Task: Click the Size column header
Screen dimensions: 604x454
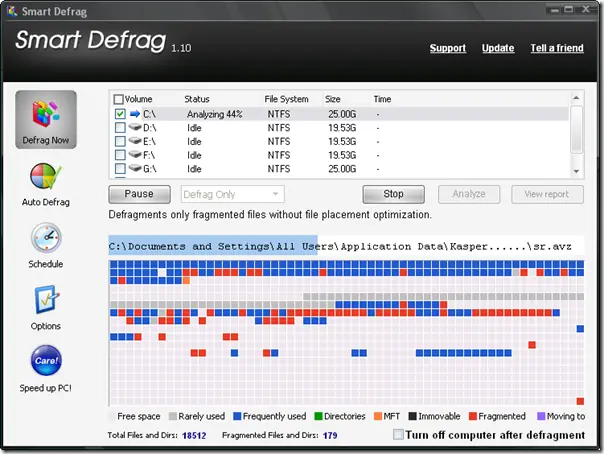Action: [332, 99]
